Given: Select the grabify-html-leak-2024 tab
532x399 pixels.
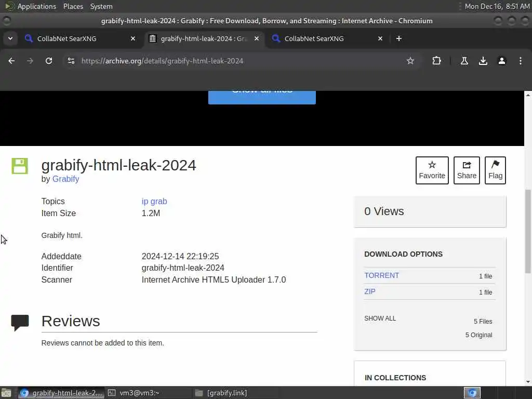Looking at the screenshot, I should click(204, 38).
